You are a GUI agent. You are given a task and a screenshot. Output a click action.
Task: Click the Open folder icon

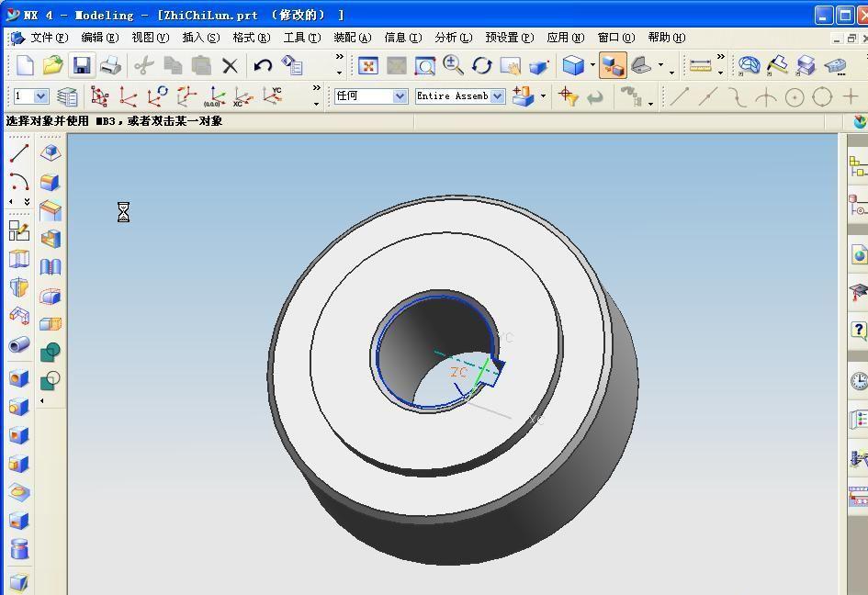53,65
